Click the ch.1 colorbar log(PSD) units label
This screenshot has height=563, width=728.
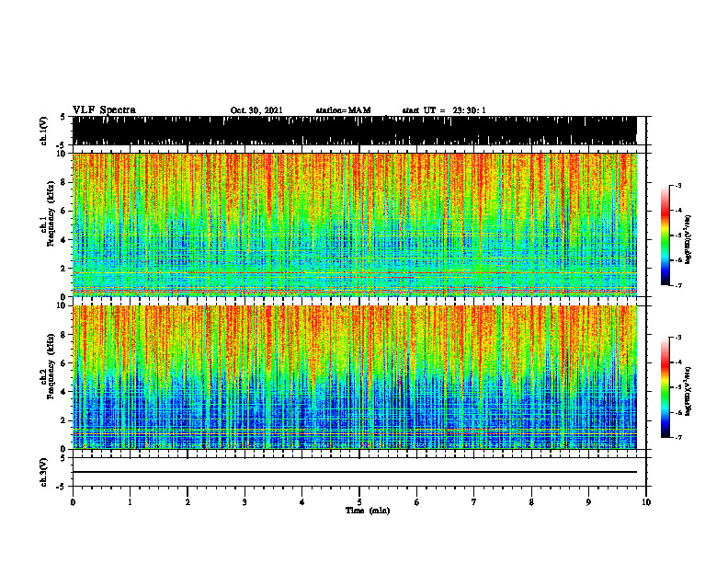(x=688, y=240)
